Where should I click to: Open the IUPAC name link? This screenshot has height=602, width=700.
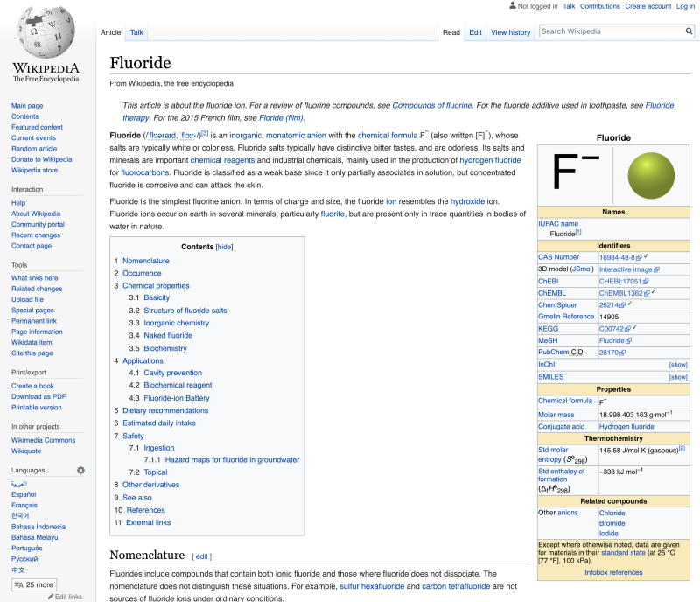[x=558, y=224]
